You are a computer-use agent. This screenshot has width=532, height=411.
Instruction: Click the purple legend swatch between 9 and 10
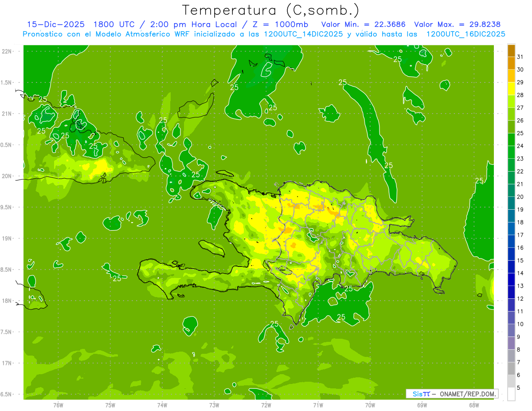coord(511,330)
